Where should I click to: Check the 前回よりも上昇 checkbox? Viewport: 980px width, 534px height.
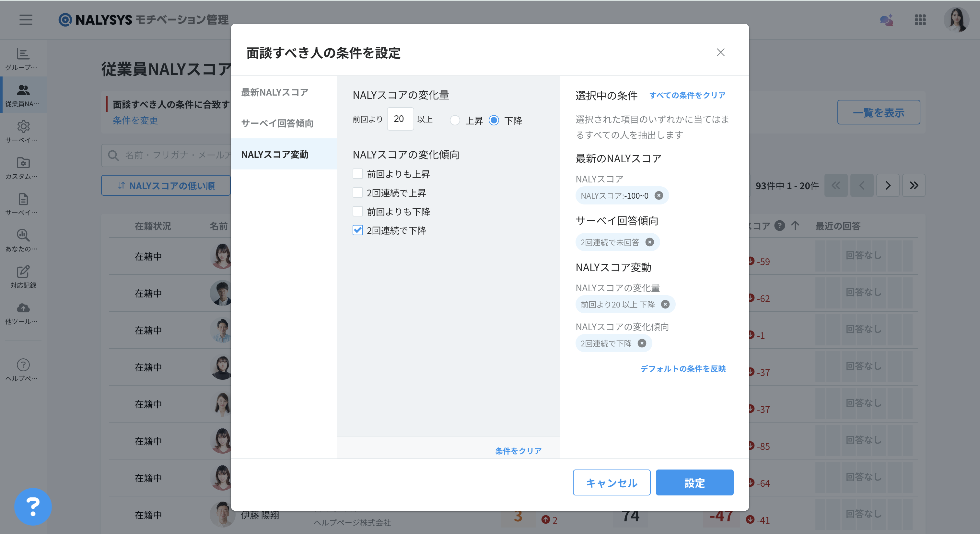[357, 174]
